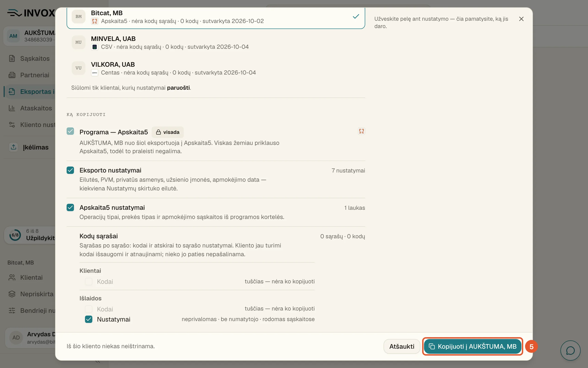Click the BM avatar of Bitcat, MB
This screenshot has height=368, width=588.
click(x=79, y=17)
